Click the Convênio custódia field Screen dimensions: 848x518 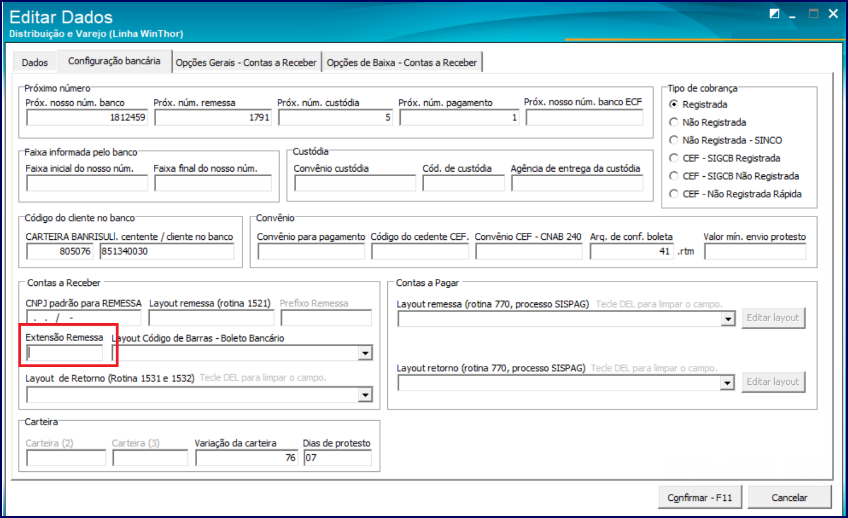coord(355,183)
